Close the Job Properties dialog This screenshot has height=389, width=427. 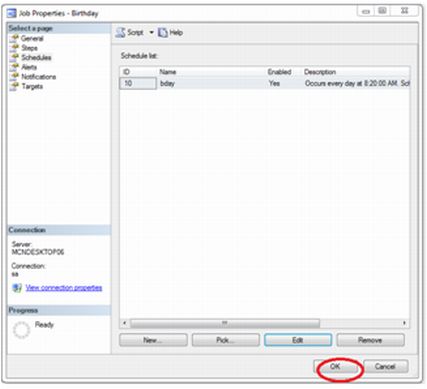point(405,11)
